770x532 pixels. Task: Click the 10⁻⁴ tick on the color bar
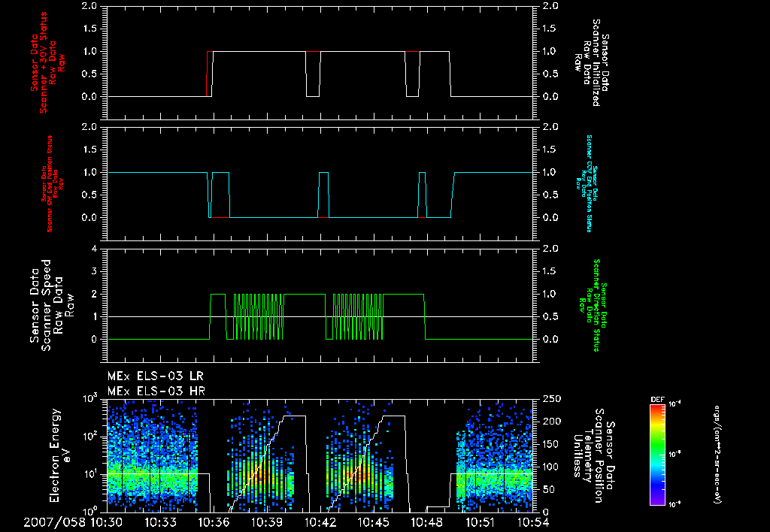click(675, 404)
